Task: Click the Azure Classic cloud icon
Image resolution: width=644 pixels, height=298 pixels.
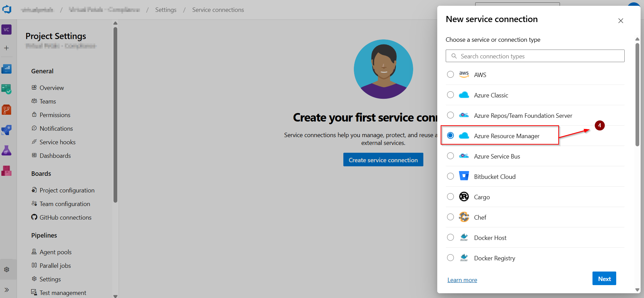Action: [464, 95]
